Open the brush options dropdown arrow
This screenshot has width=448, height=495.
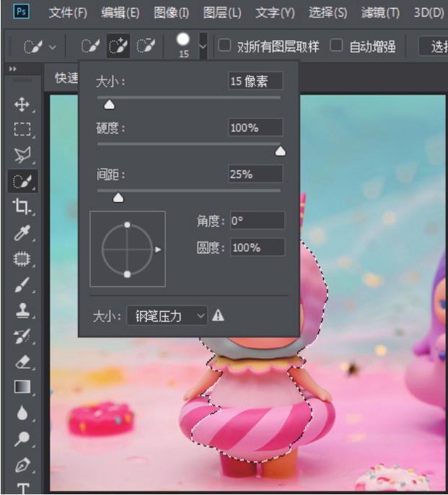click(x=203, y=46)
